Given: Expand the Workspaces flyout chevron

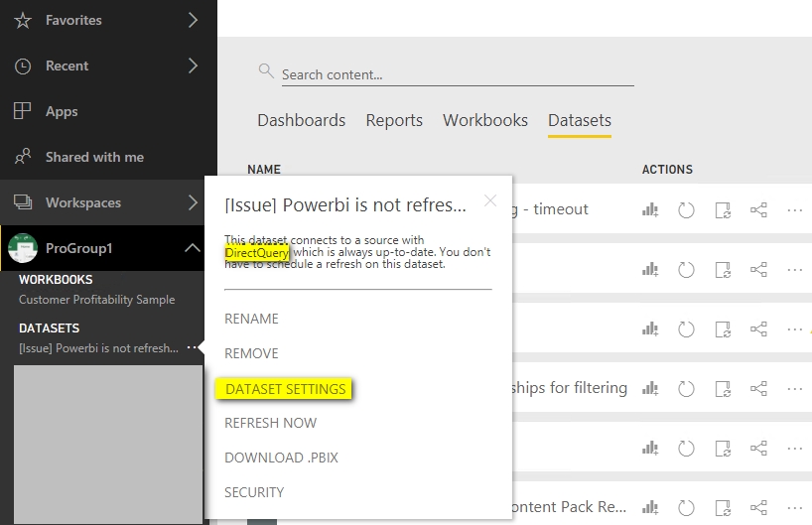Looking at the screenshot, I should point(194,202).
